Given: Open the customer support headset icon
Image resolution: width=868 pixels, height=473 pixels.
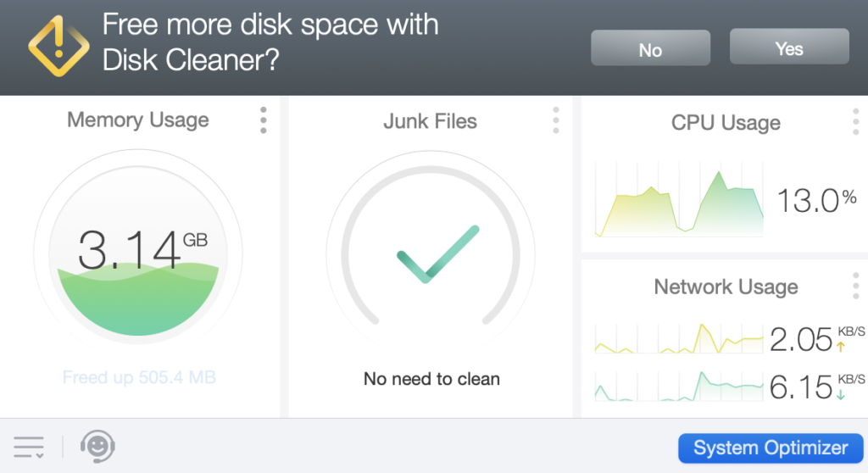Looking at the screenshot, I should click(x=97, y=446).
